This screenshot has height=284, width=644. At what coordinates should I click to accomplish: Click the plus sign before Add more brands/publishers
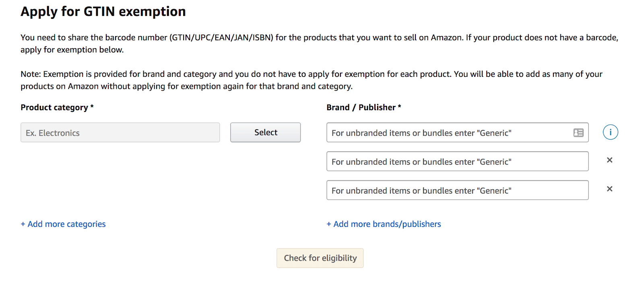[x=329, y=224]
